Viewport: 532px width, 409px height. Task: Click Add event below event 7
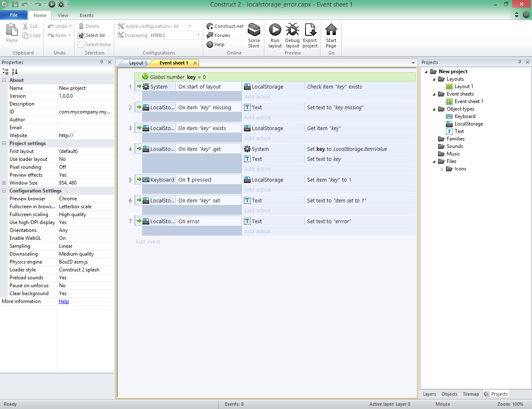pyautogui.click(x=148, y=242)
